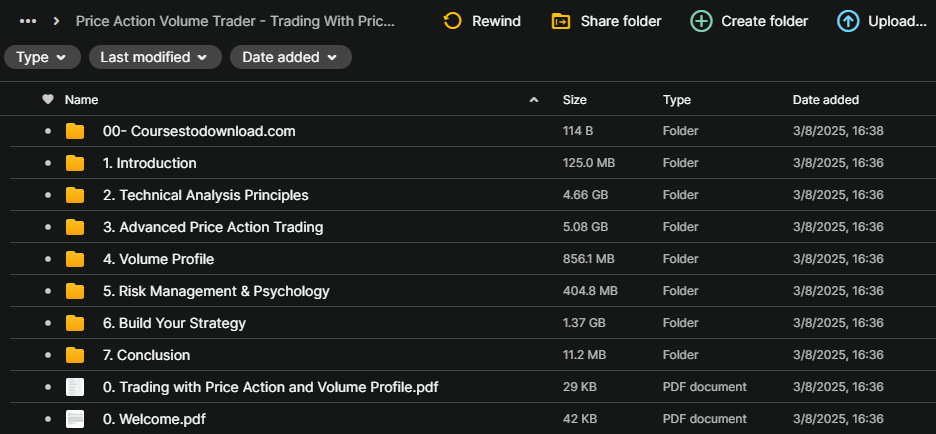
Task: Select the 7. Conclusion folder name
Action: (x=146, y=355)
